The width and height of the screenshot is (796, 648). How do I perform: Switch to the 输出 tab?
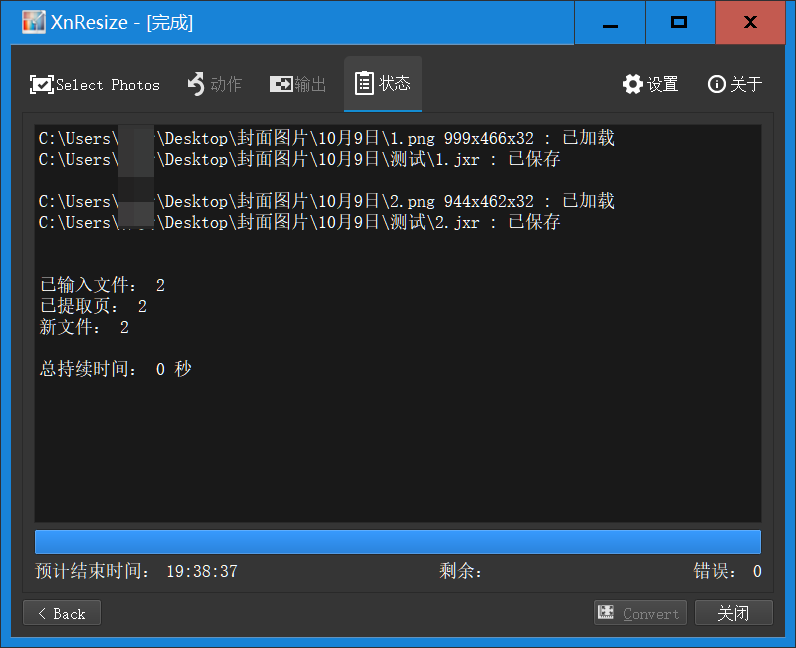coord(298,84)
